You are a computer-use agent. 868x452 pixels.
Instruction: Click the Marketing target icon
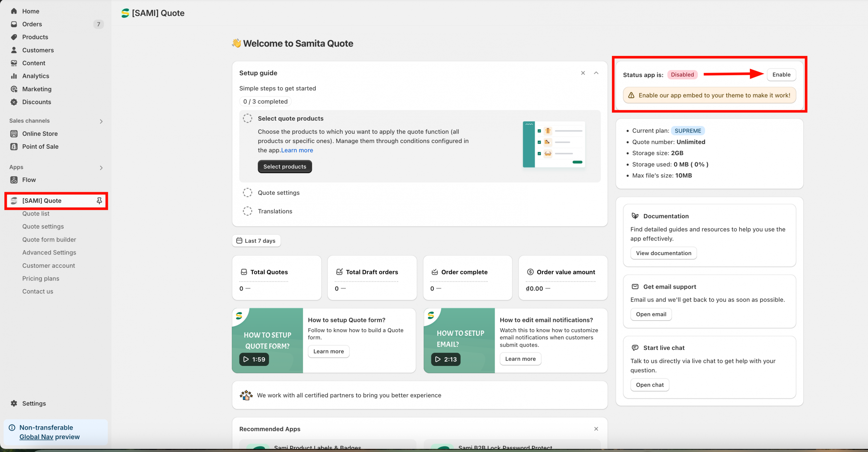pos(14,89)
